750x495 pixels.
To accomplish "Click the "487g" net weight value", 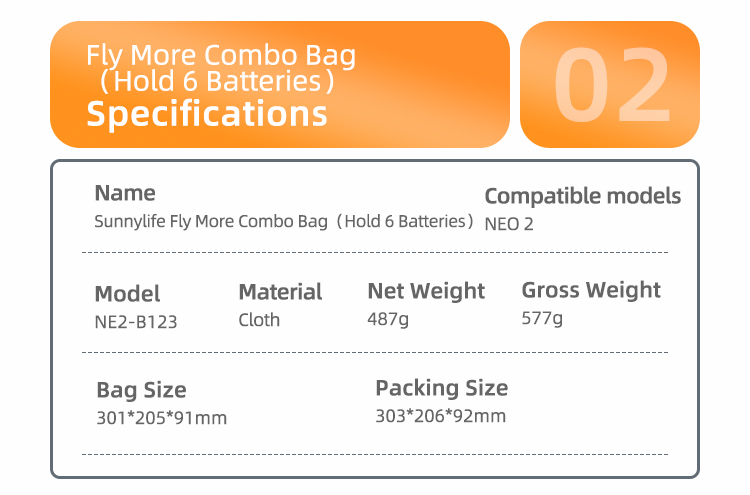I will 388,319.
